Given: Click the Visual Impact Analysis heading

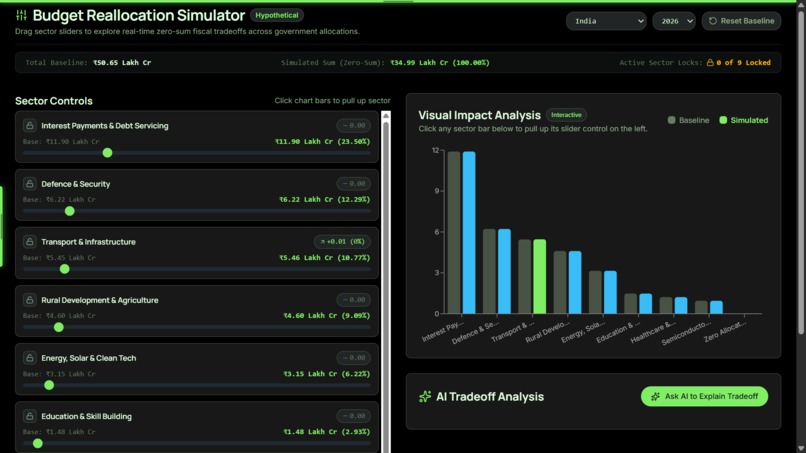Looking at the screenshot, I should [480, 115].
